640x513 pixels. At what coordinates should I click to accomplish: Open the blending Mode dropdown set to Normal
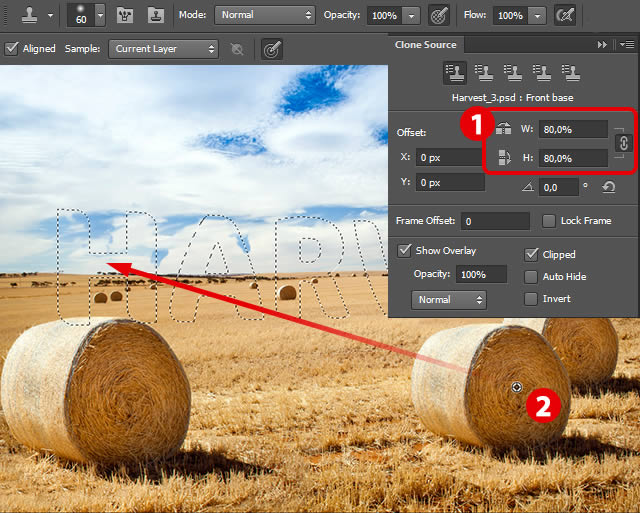tap(265, 15)
